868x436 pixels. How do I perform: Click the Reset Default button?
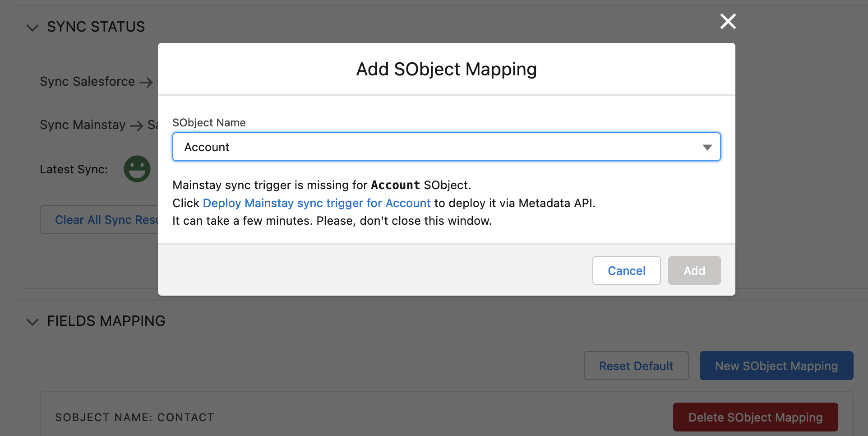pyautogui.click(x=636, y=366)
